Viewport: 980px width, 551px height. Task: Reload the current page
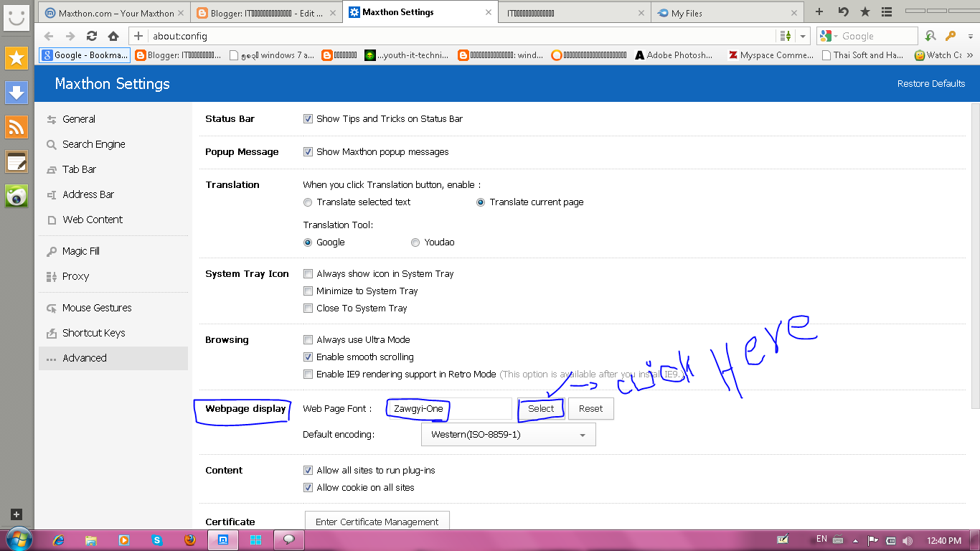92,36
